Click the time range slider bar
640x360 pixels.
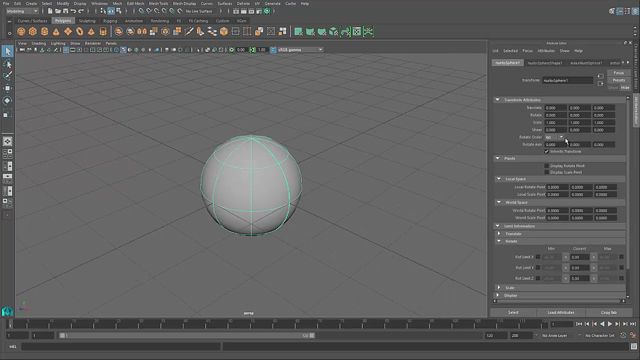187,336
